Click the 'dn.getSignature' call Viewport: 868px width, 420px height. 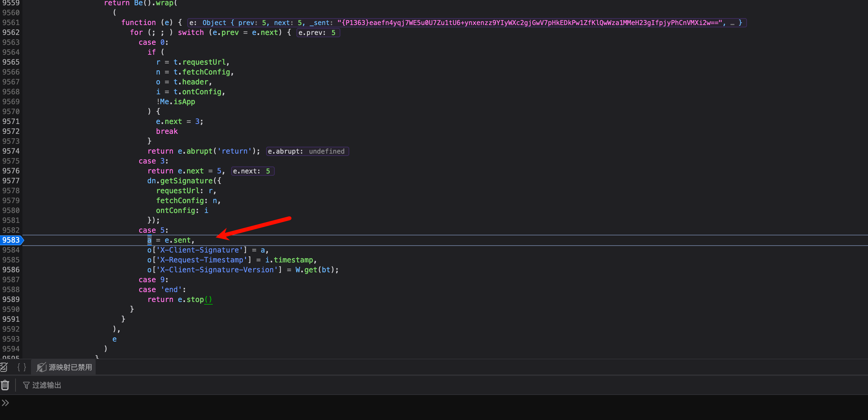click(180, 181)
